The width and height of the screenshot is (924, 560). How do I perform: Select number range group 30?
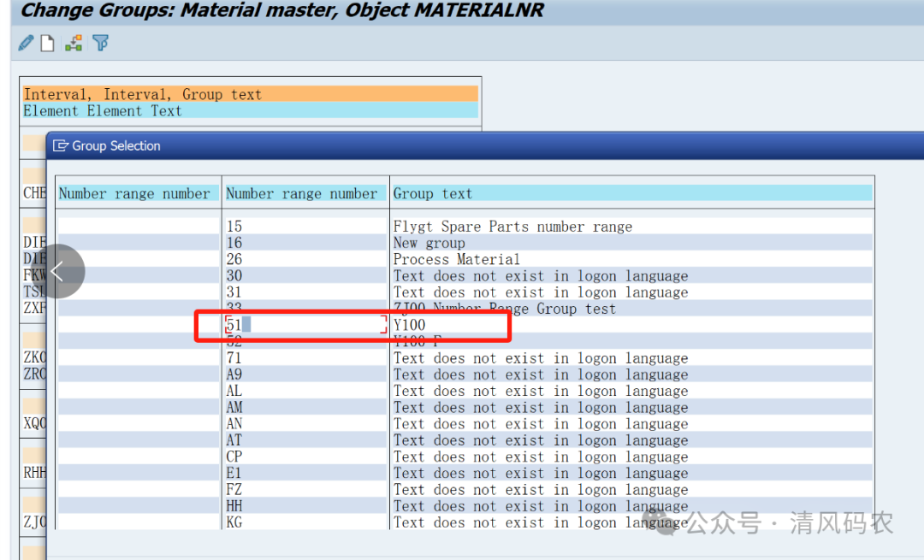234,276
